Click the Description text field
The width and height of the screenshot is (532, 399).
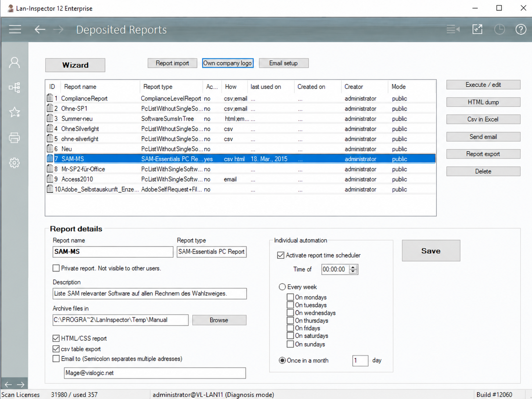pyautogui.click(x=150, y=294)
